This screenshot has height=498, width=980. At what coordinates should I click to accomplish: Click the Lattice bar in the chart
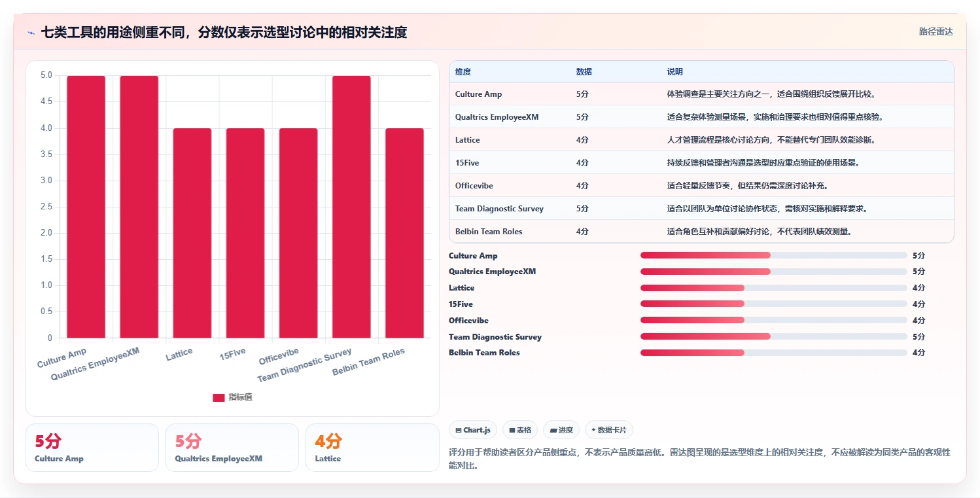(x=192, y=233)
